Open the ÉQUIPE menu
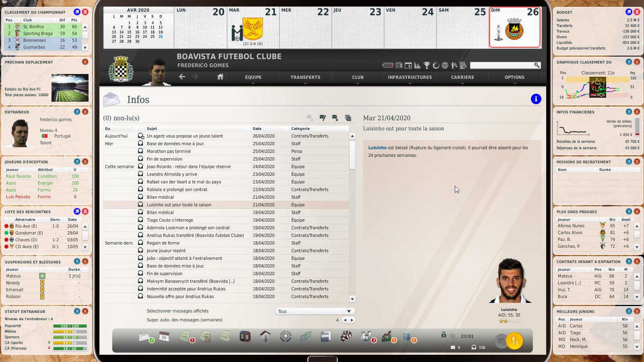The height and width of the screenshot is (362, 644). click(253, 77)
